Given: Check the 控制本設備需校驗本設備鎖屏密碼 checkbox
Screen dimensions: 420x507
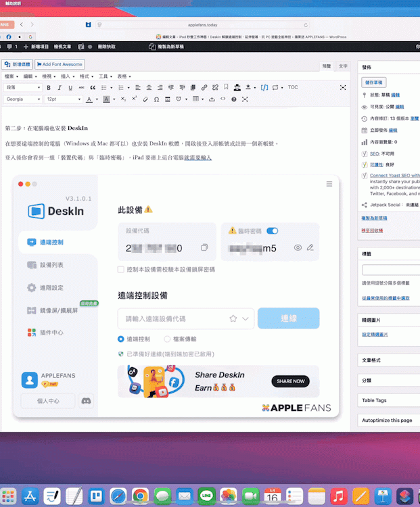Looking at the screenshot, I should coord(121,269).
